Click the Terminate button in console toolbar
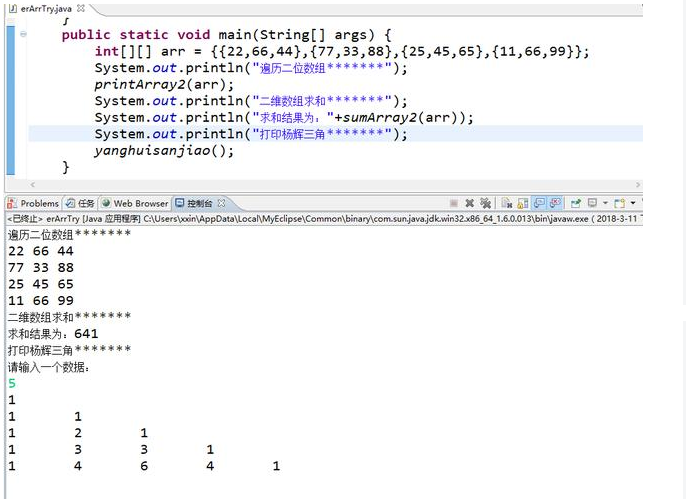This screenshot has width=686, height=499. coord(454,203)
